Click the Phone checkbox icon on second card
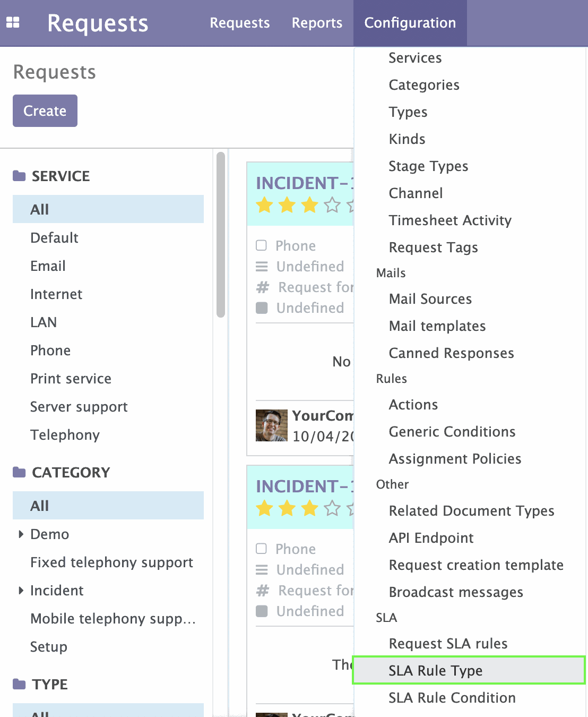The height and width of the screenshot is (717, 588). (x=261, y=549)
